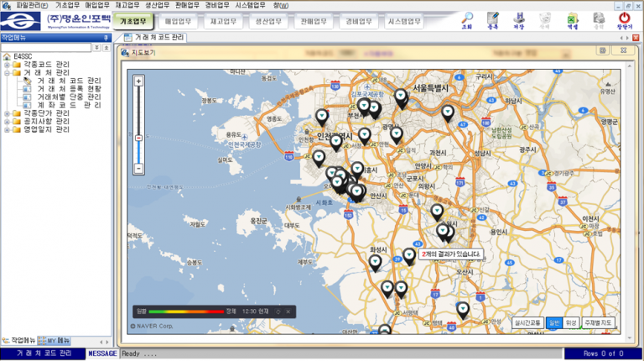Switch the map to 위성 satellite view
Screen dimensions: 644x361
coord(571,322)
